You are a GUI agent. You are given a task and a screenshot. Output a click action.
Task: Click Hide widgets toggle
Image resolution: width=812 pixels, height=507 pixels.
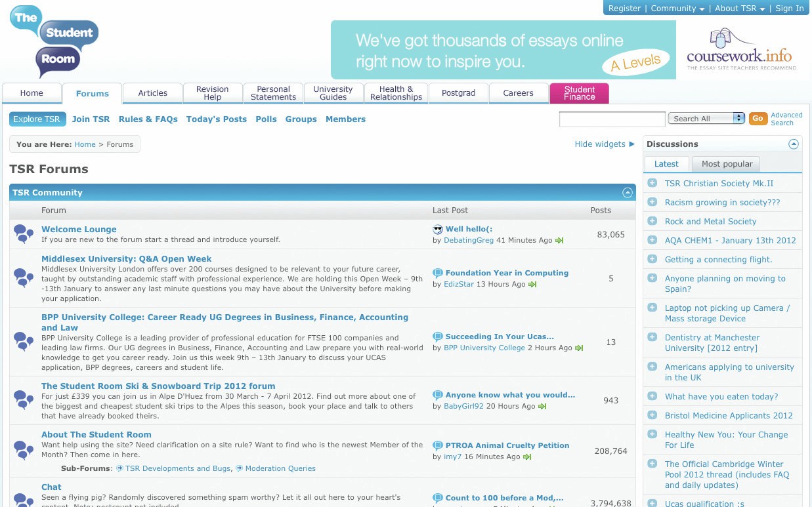pyautogui.click(x=605, y=144)
